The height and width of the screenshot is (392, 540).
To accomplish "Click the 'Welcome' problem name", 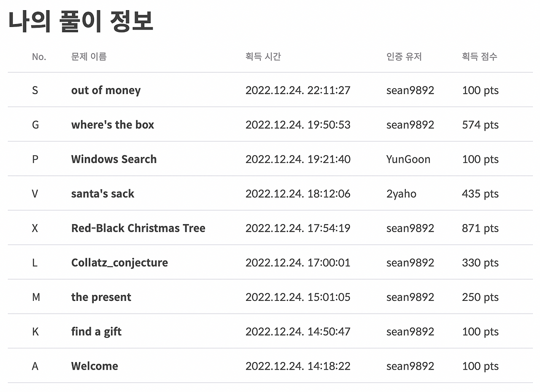I will click(94, 366).
